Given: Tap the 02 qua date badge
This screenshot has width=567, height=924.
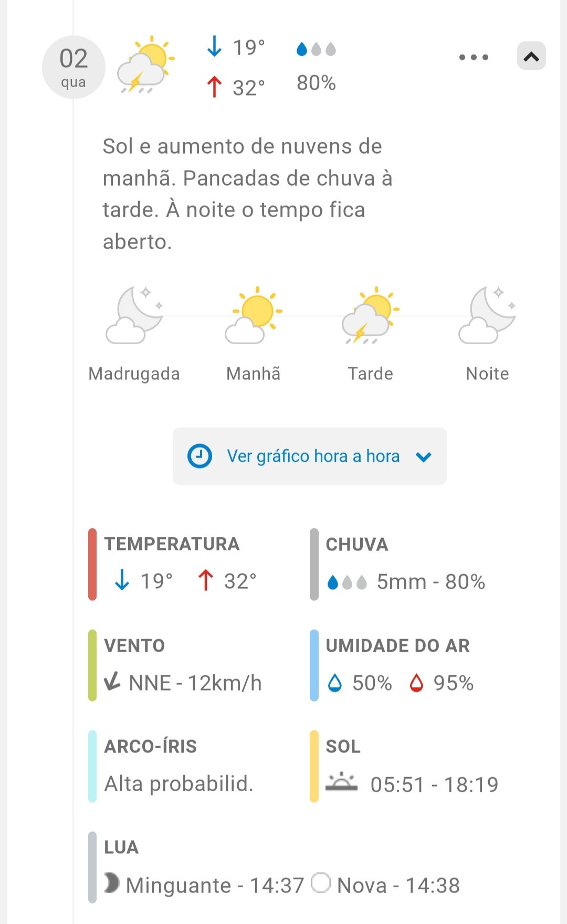Looking at the screenshot, I should click(x=73, y=67).
